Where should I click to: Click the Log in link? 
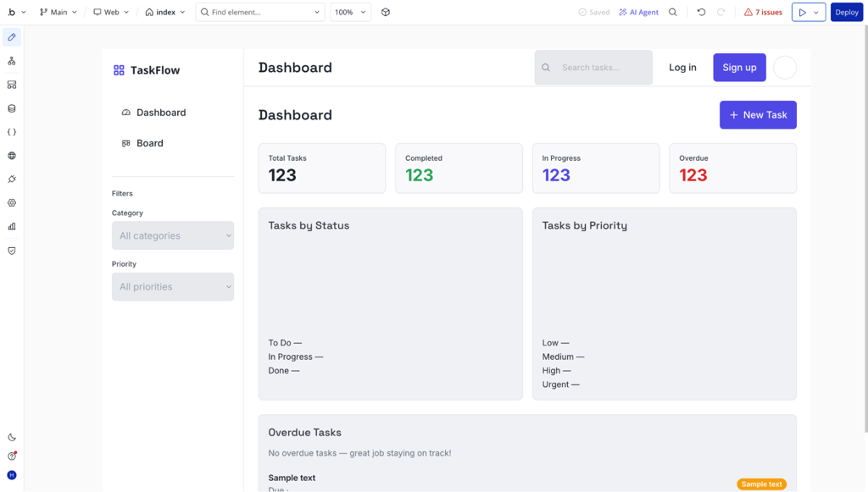click(x=682, y=68)
